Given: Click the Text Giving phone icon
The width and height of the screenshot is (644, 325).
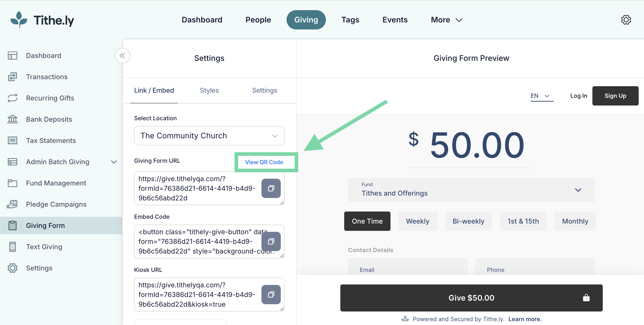Looking at the screenshot, I should (12, 247).
